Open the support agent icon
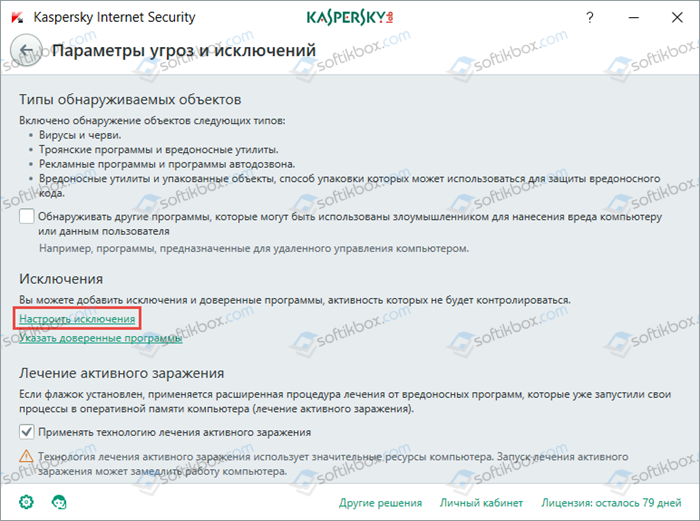 coord(59,502)
